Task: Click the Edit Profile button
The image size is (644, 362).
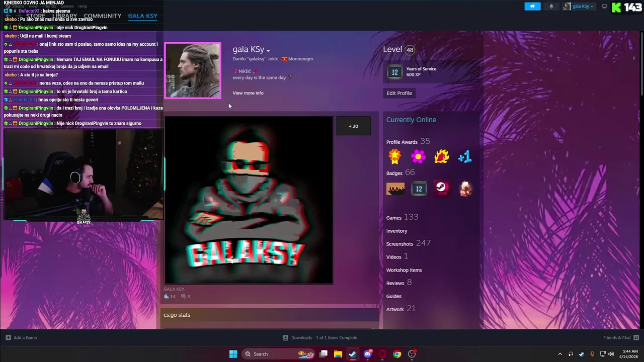Action: 399,93
